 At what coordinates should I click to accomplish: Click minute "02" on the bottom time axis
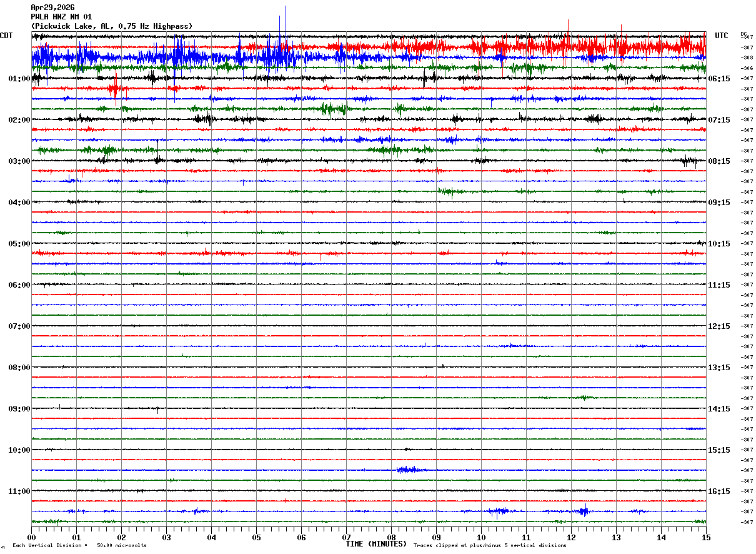[121, 537]
